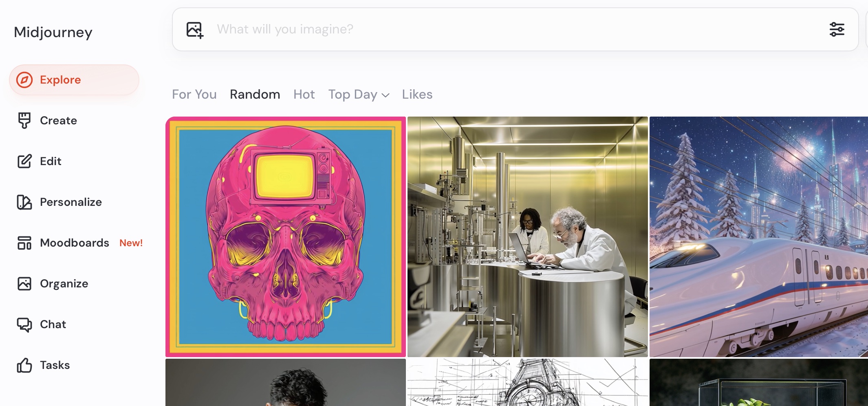Click the 'What will you imagine?' prompt field
Screen dimensions: 868x406
489,29
